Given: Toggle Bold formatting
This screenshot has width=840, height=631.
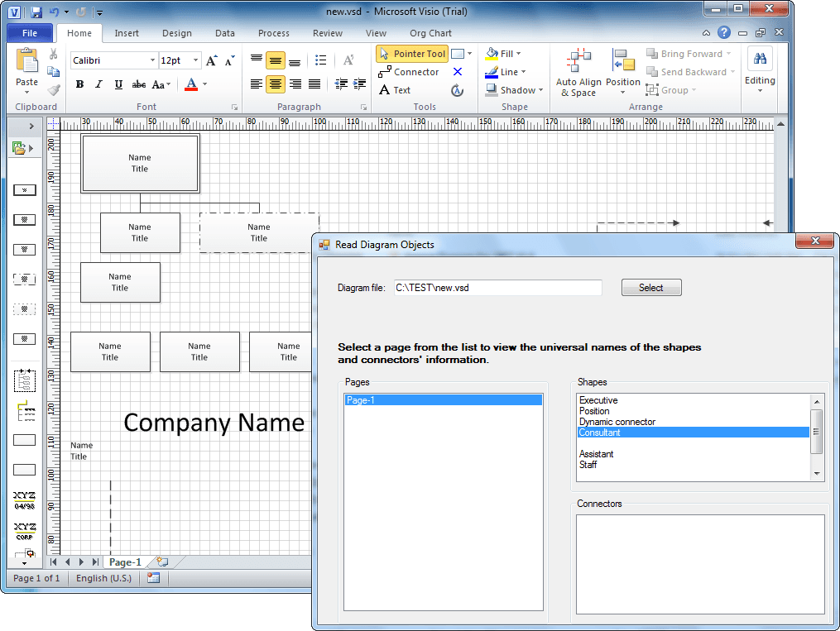Looking at the screenshot, I should tap(79, 84).
